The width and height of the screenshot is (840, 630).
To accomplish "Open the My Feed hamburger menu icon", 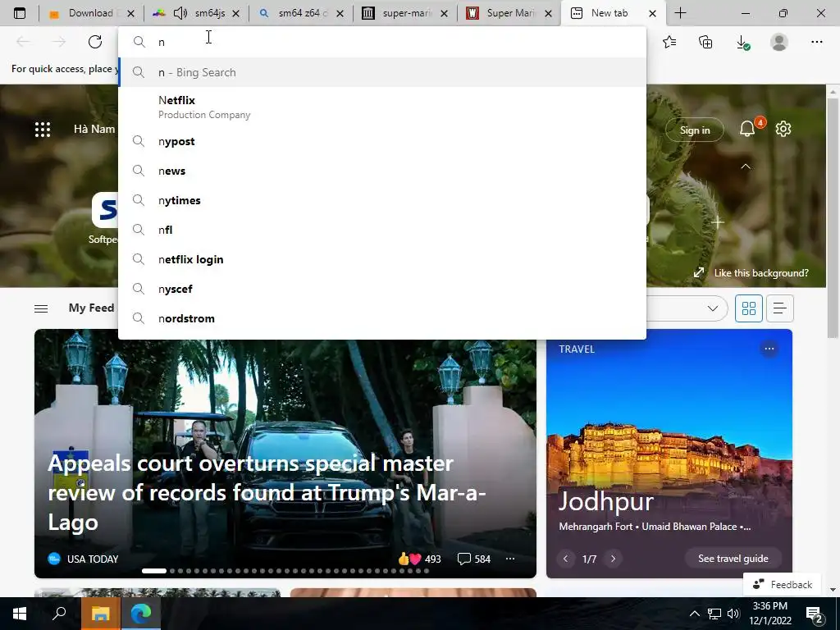I will point(41,308).
